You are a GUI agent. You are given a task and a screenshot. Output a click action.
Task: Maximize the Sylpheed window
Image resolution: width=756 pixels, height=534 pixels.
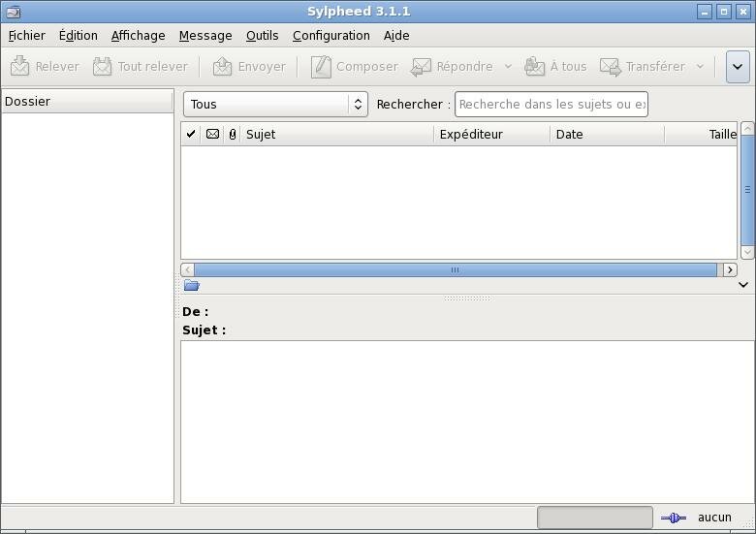[724, 12]
